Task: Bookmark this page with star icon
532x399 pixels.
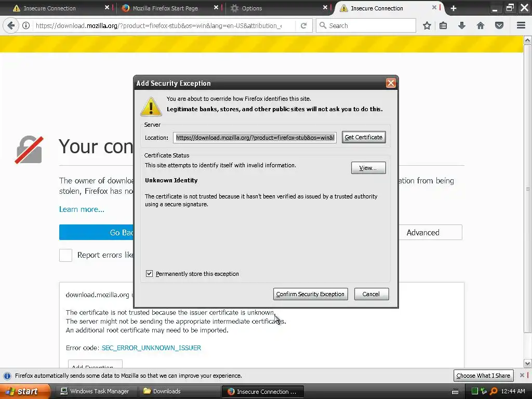Action: [427, 25]
